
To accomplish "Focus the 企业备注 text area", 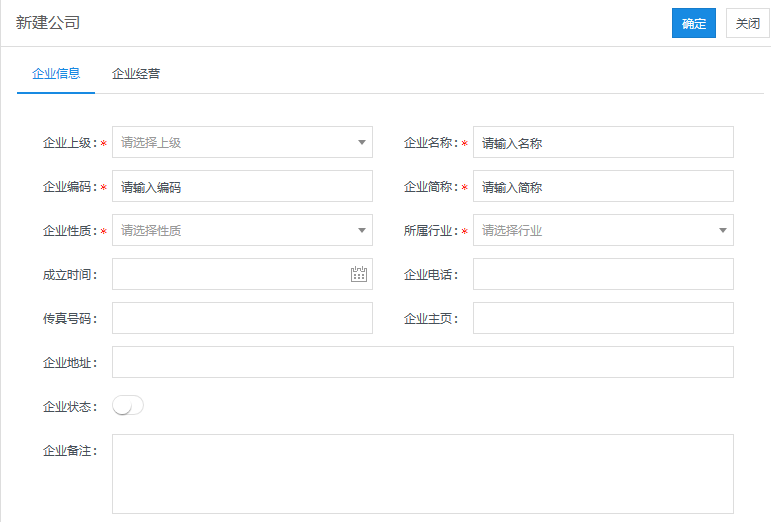I will [423, 473].
